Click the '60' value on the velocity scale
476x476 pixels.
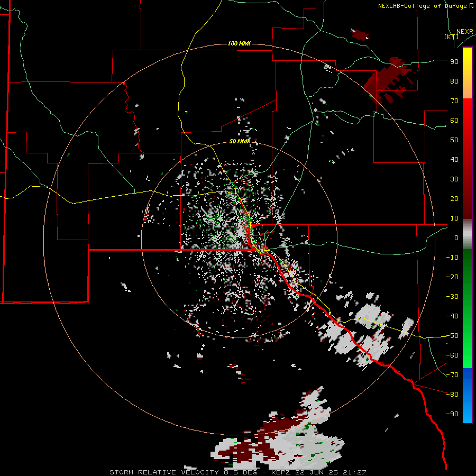(454, 121)
